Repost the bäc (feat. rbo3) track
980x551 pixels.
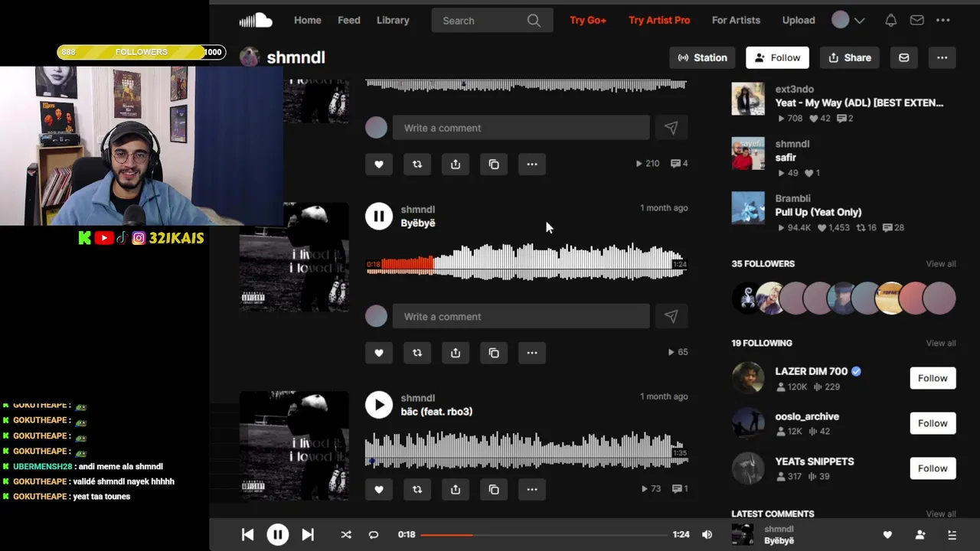[x=417, y=489]
